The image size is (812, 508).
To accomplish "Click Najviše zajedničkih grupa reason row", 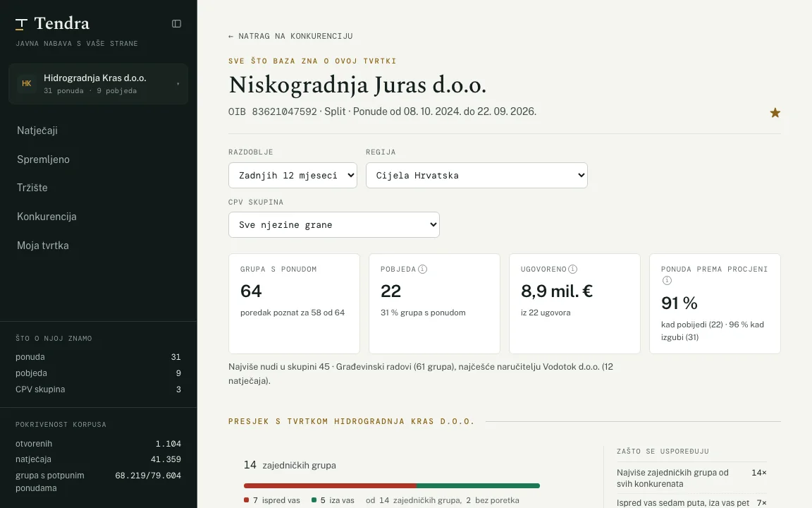I will tap(691, 478).
